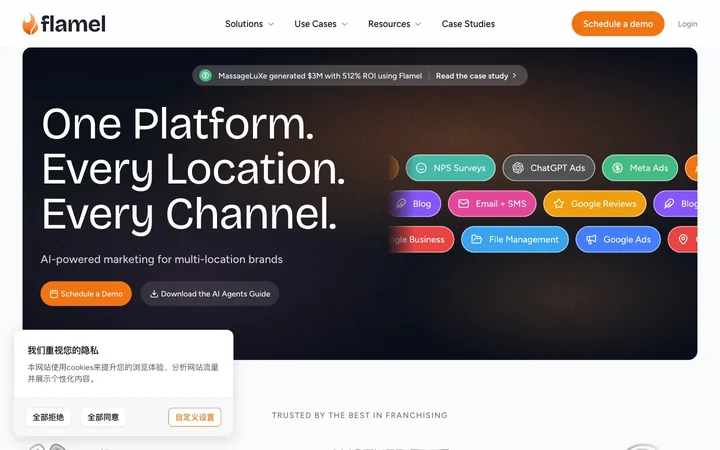Click the smiley icon on NPS Surveys pill
The height and width of the screenshot is (450, 720).
(x=421, y=168)
